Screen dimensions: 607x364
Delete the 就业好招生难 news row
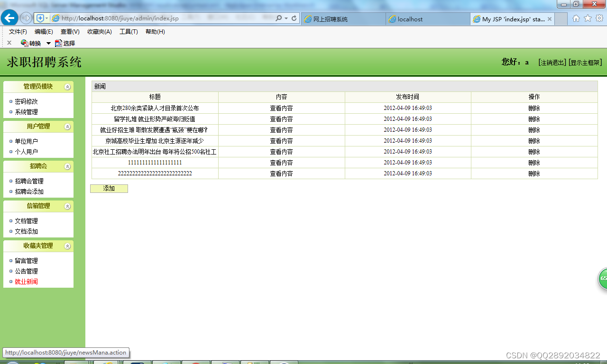[534, 130]
